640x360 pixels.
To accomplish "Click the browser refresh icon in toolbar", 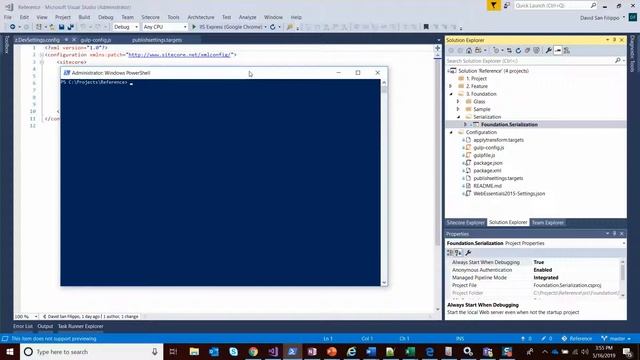I will pyautogui.click(x=273, y=27).
